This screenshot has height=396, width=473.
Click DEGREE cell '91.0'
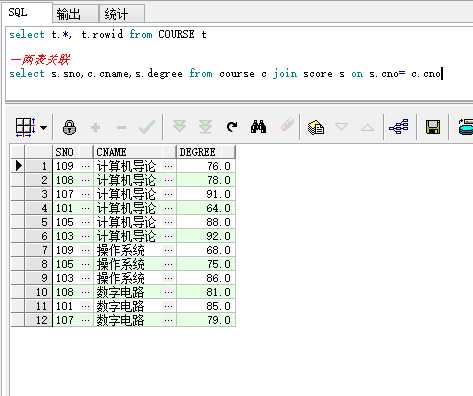(206, 194)
